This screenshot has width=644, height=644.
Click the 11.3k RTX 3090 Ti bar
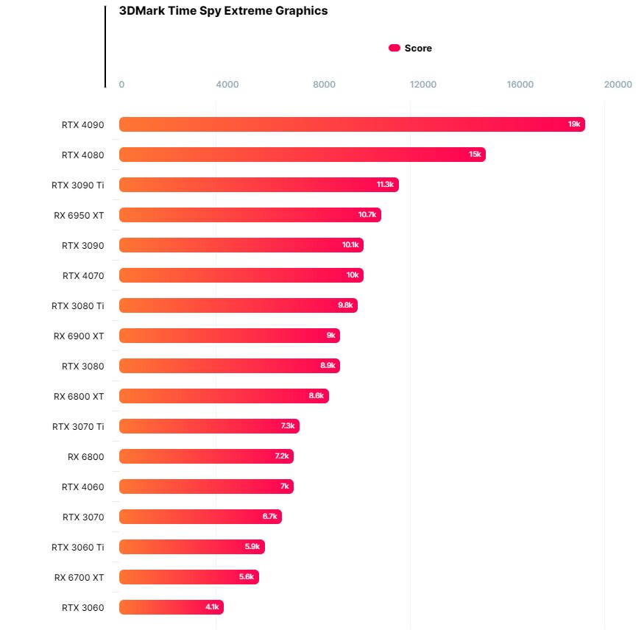coord(259,185)
